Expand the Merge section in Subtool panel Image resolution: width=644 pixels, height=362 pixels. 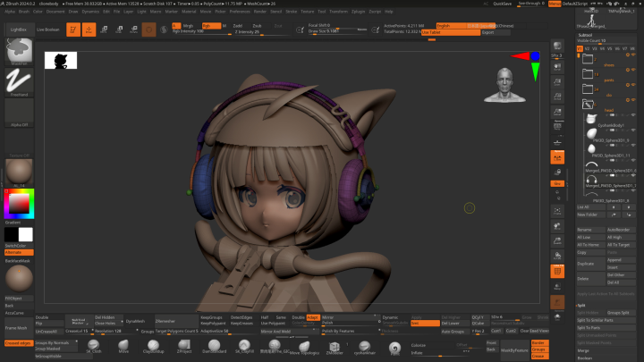tap(583, 350)
